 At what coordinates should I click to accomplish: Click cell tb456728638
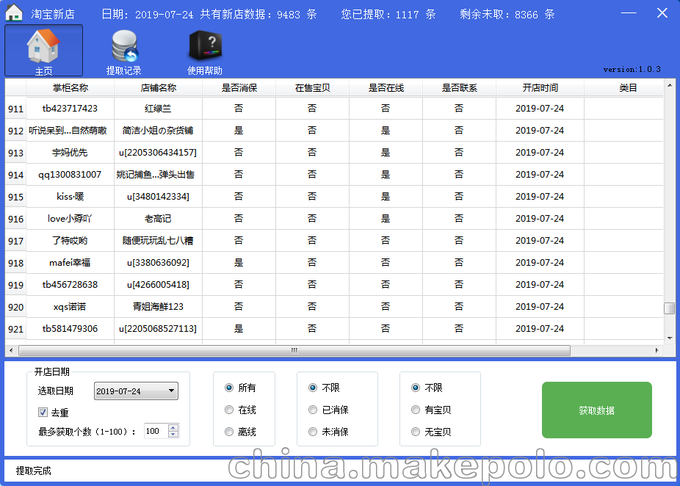[70, 284]
